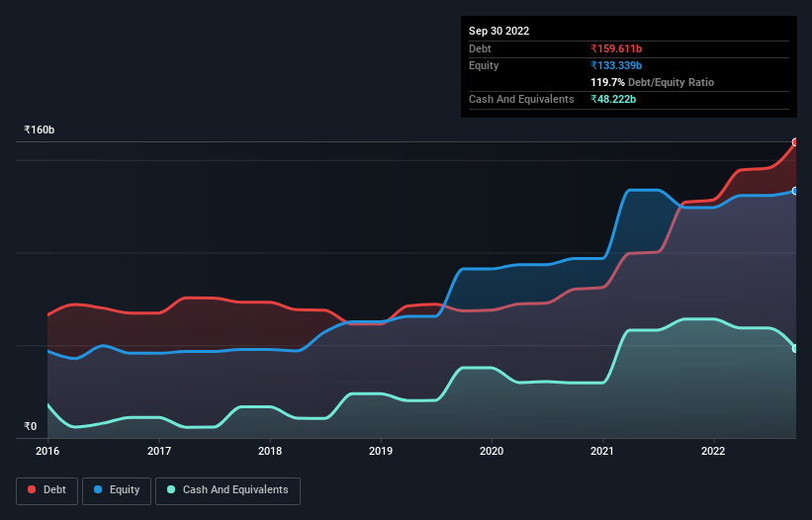Click the teal Cash end data point
The width and height of the screenshot is (812, 520).
pyautogui.click(x=795, y=349)
